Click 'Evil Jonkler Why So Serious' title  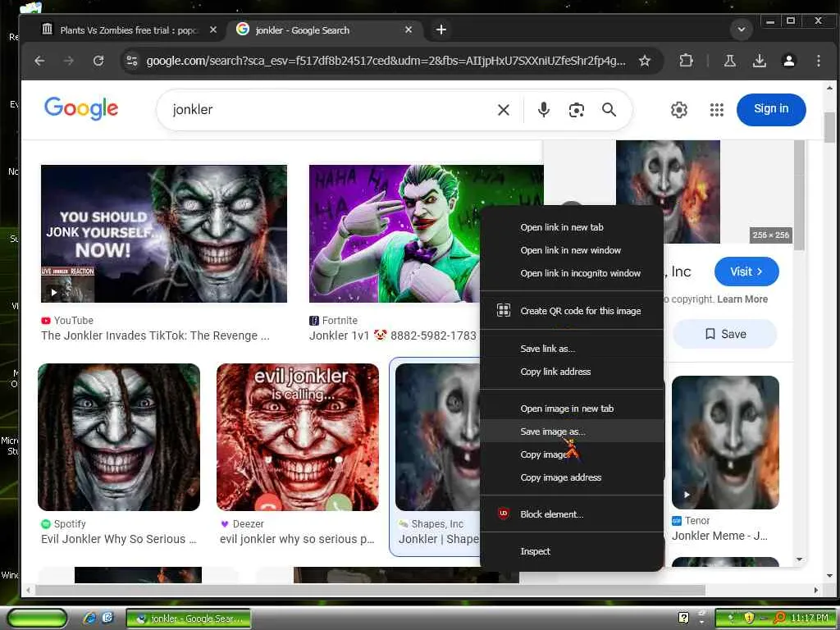tap(119, 540)
